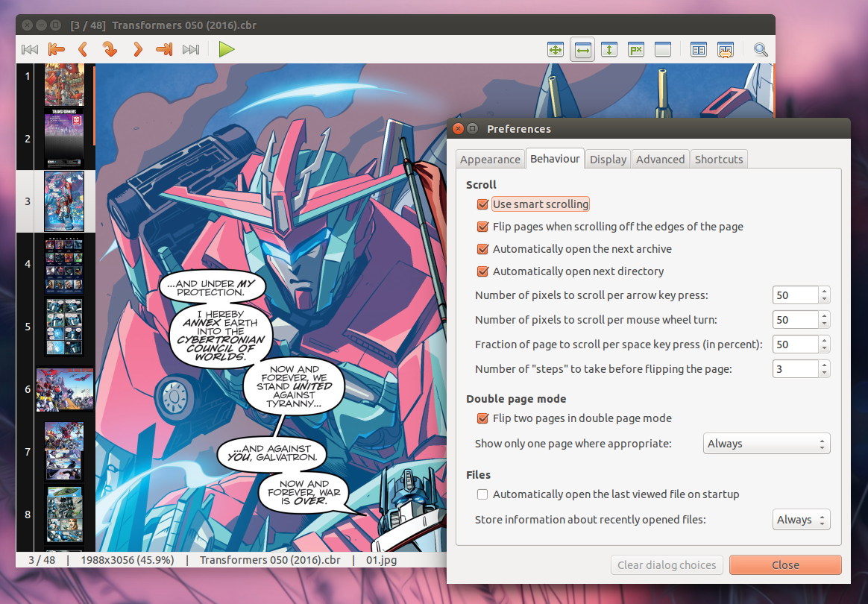Increase pixels per arrow key press
Screen dimensions: 868x604
(x=824, y=292)
